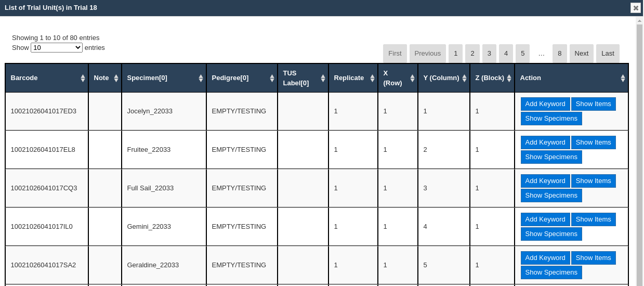The width and height of the screenshot is (644, 286).
Task: Sort by Z (Block) column arrows
Action: pos(509,78)
